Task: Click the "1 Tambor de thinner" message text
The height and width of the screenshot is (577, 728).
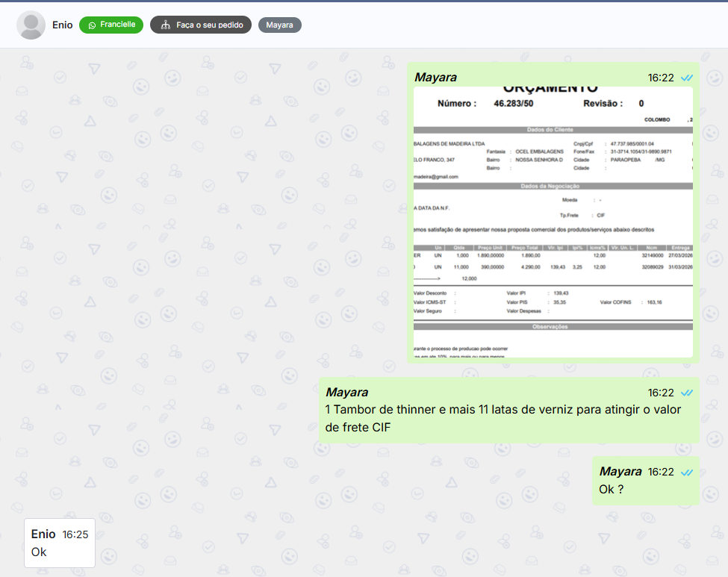Action: point(503,418)
